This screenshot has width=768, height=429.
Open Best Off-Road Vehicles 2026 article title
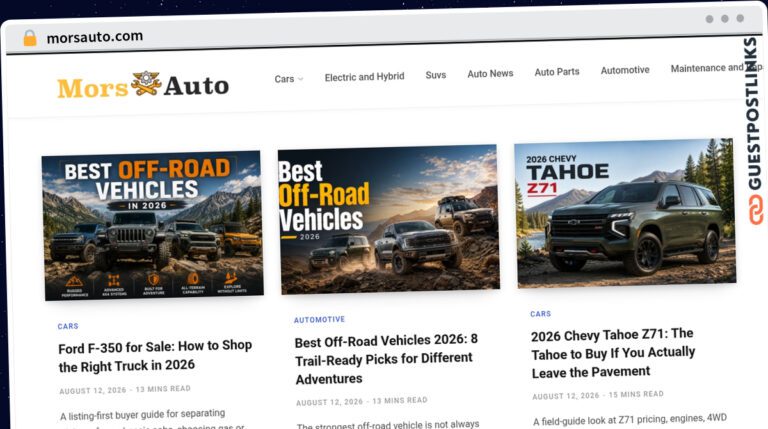point(386,359)
